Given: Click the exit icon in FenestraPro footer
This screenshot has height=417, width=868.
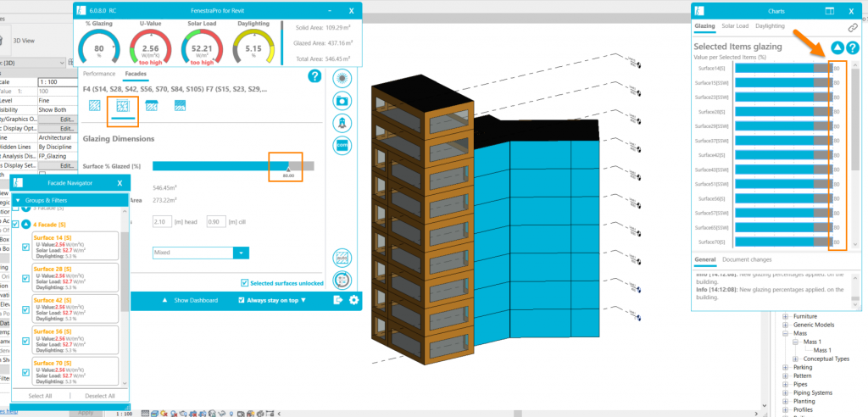Looking at the screenshot, I should point(339,300).
